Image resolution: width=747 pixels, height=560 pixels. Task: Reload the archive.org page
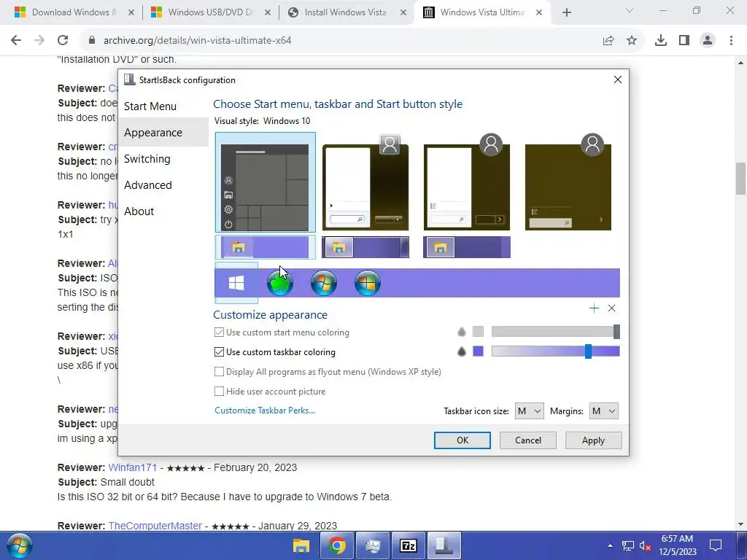(63, 40)
